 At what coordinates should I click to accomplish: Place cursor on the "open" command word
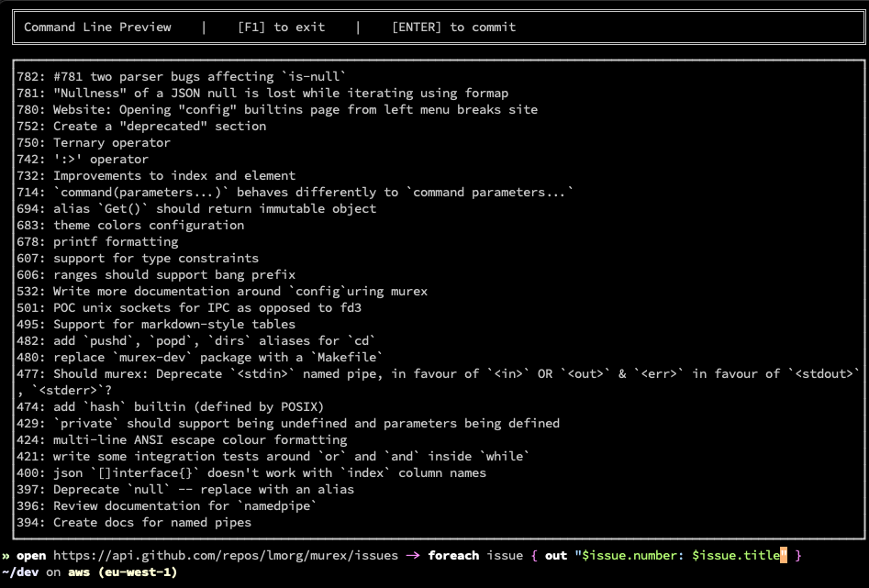31,555
